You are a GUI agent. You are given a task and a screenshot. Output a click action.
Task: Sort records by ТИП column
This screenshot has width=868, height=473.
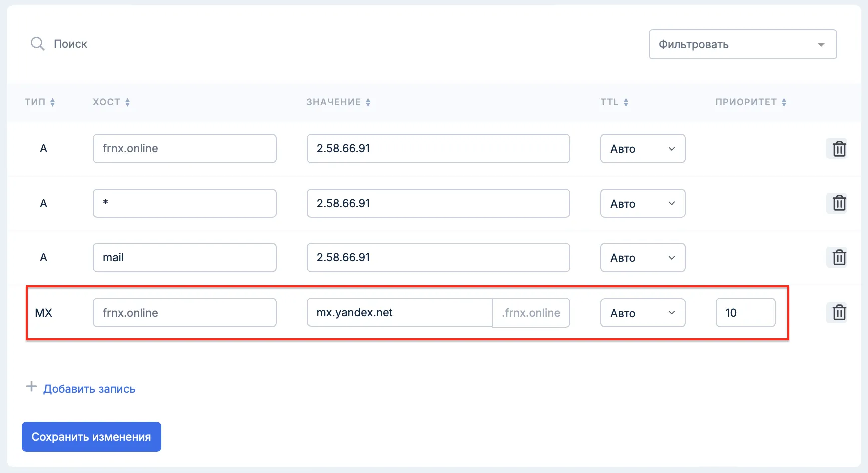click(40, 102)
